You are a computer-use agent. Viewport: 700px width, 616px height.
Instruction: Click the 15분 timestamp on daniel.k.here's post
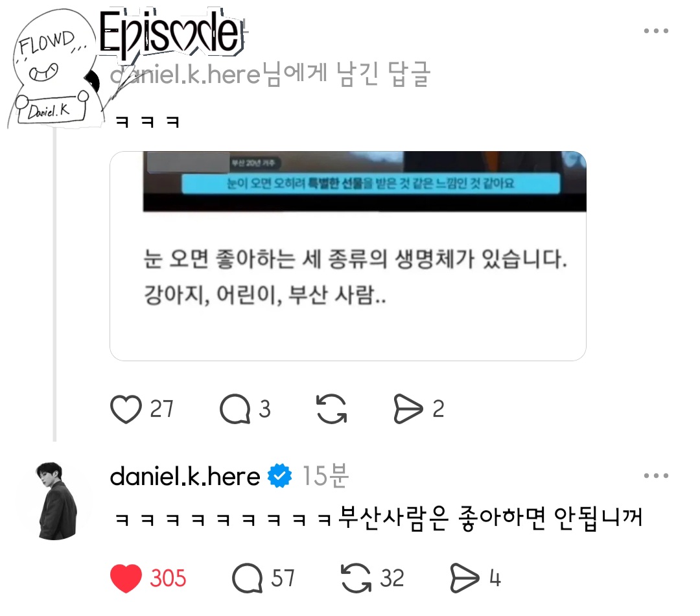(x=325, y=476)
